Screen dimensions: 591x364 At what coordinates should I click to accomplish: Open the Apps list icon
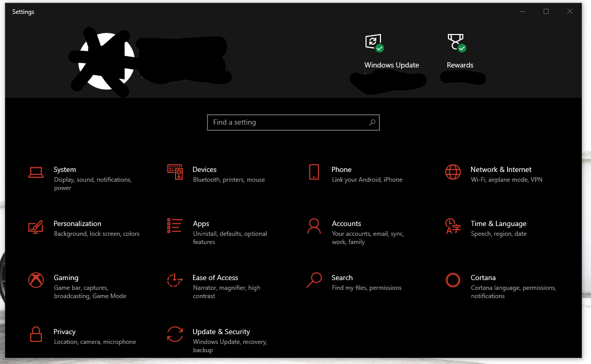pos(175,226)
